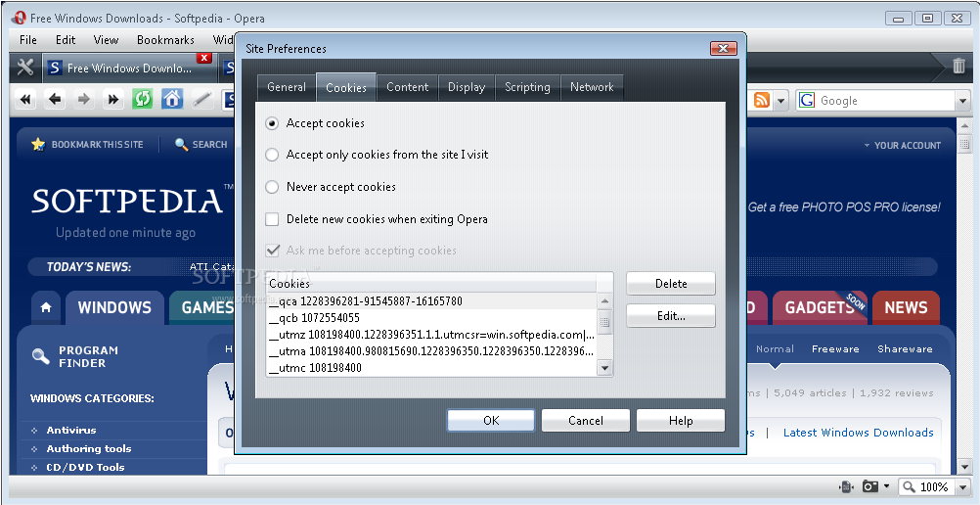Open the Opera panels wrench icon

pyautogui.click(x=25, y=67)
